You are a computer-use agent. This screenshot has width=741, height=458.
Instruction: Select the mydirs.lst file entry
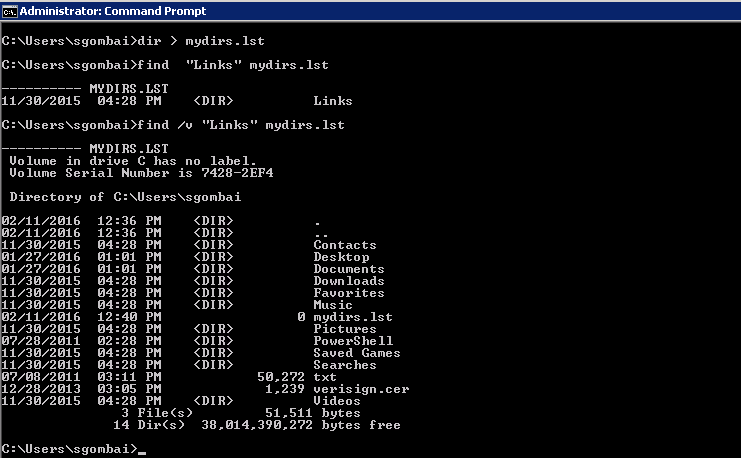coord(197,317)
